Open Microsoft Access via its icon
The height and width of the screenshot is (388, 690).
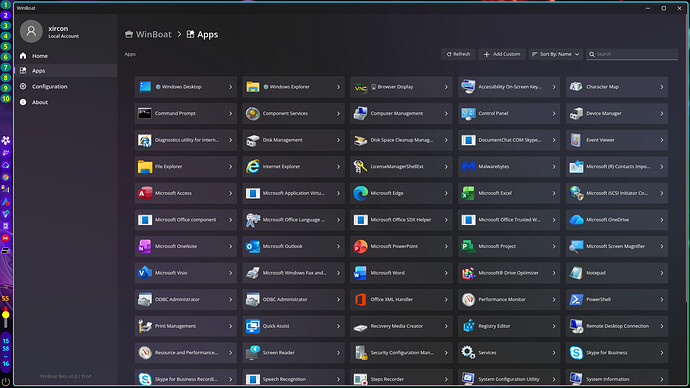(145, 193)
